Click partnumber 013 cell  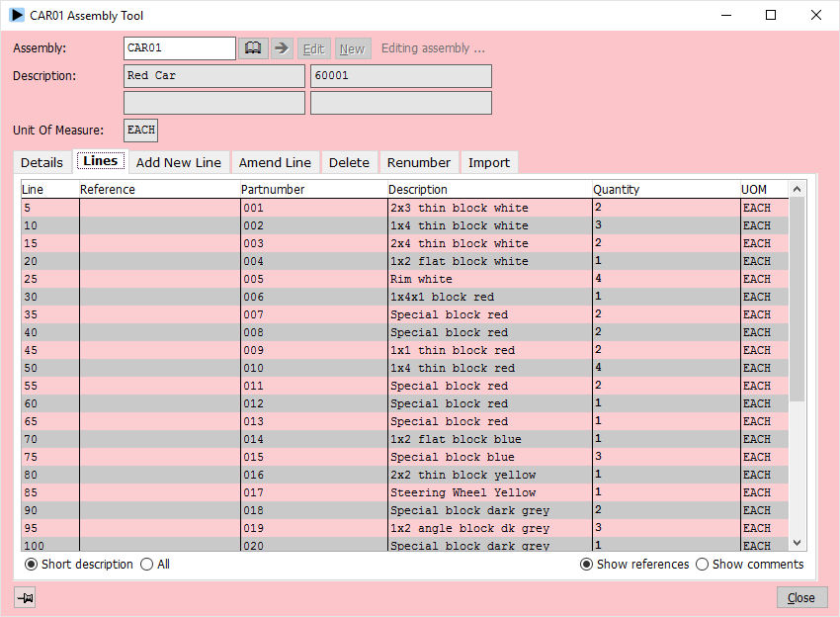point(314,421)
